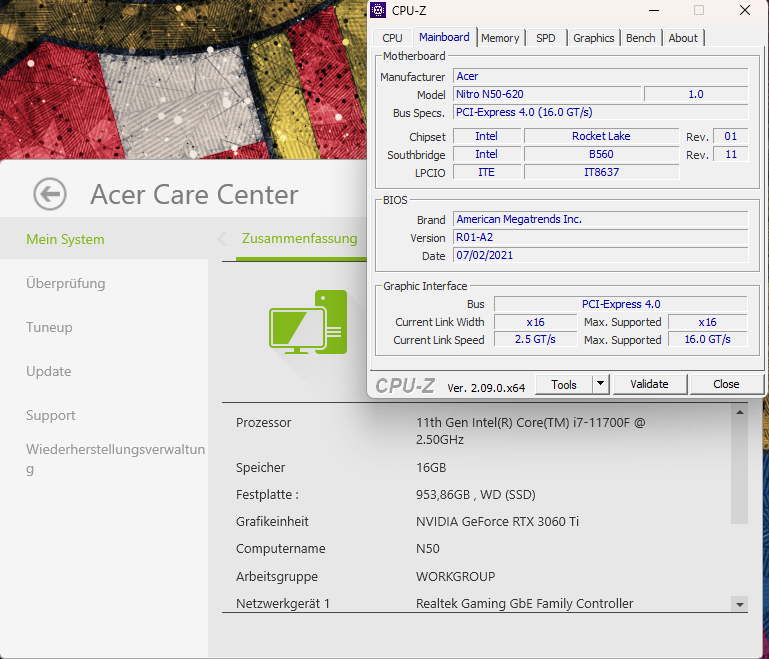
Task: Switch to the Graphics tab
Action: tap(593, 38)
